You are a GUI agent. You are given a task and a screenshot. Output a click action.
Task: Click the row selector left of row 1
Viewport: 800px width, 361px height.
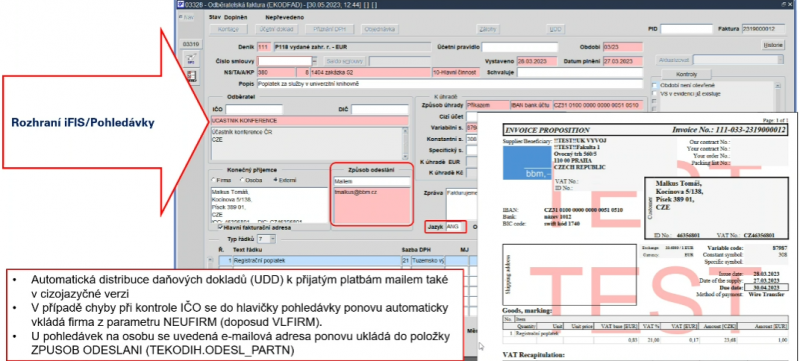click(x=210, y=261)
